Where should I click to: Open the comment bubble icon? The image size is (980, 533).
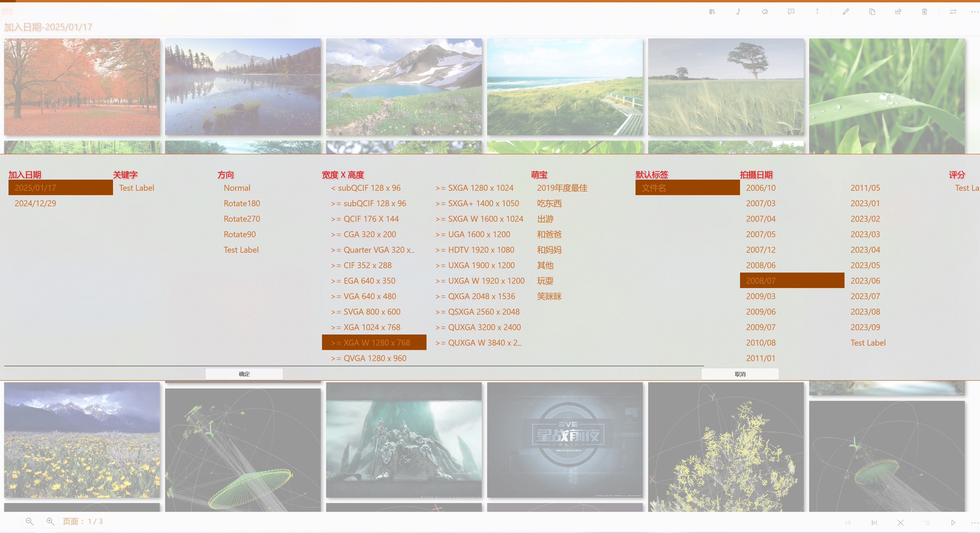click(x=791, y=12)
